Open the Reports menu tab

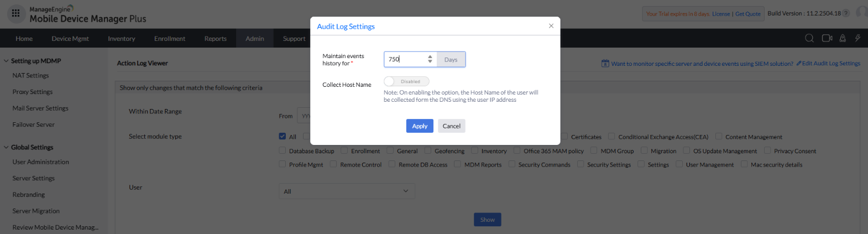[215, 39]
